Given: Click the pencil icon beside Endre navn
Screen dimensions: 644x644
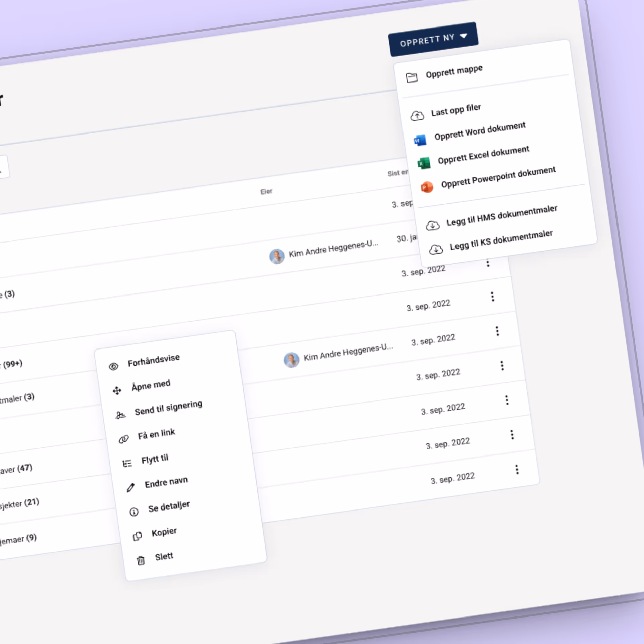Looking at the screenshot, I should [130, 487].
